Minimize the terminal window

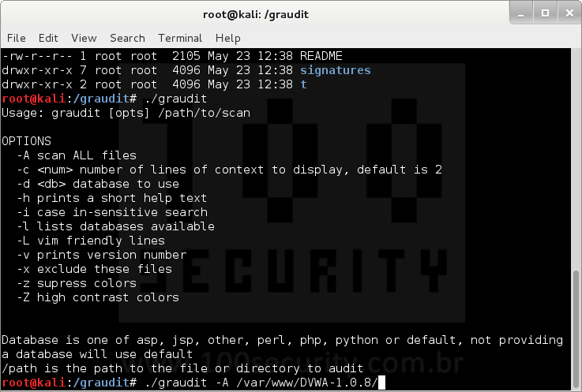coord(521,13)
